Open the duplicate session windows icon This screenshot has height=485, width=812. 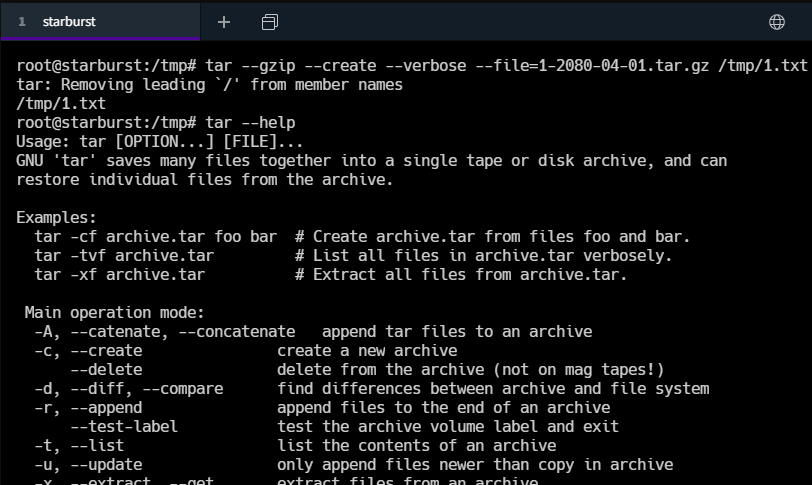pyautogui.click(x=270, y=22)
